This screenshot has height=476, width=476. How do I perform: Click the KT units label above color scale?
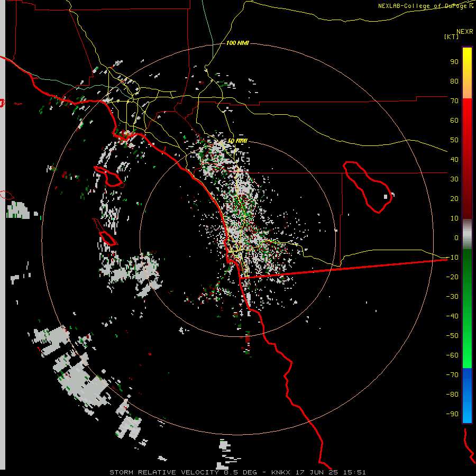(452, 36)
